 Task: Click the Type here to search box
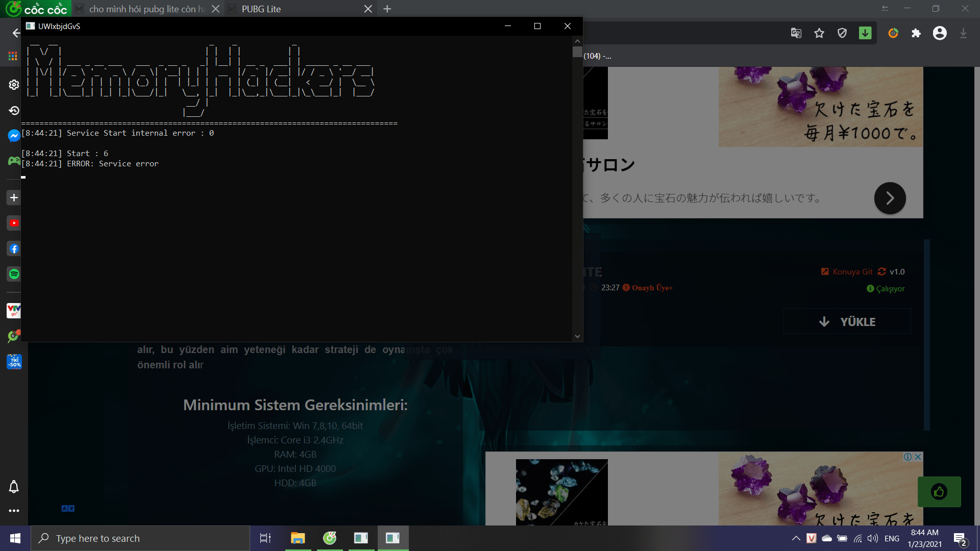[140, 538]
